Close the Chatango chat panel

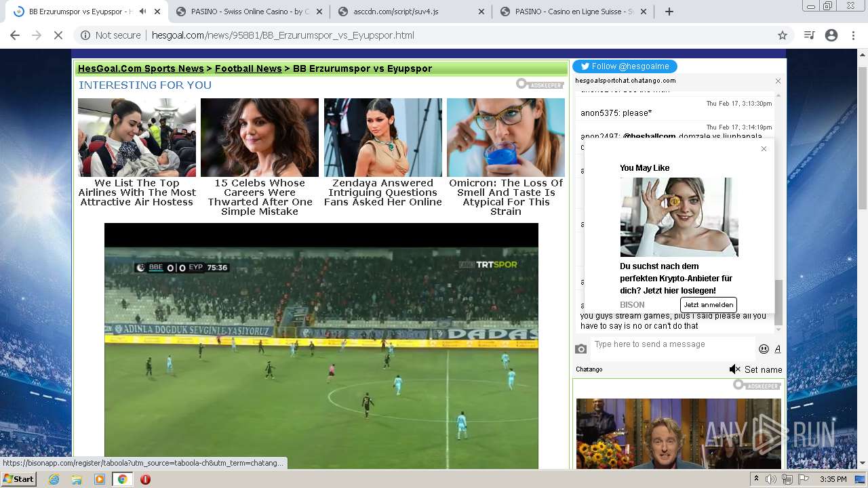pyautogui.click(x=778, y=81)
